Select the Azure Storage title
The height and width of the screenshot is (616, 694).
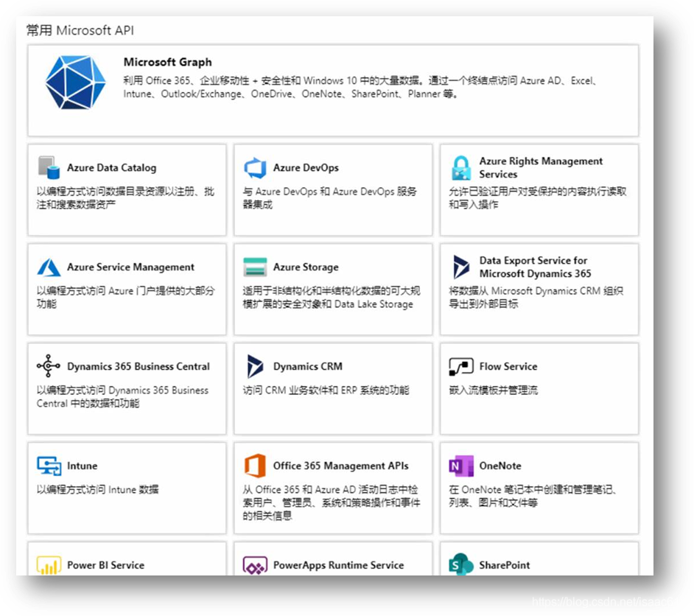pyautogui.click(x=306, y=267)
